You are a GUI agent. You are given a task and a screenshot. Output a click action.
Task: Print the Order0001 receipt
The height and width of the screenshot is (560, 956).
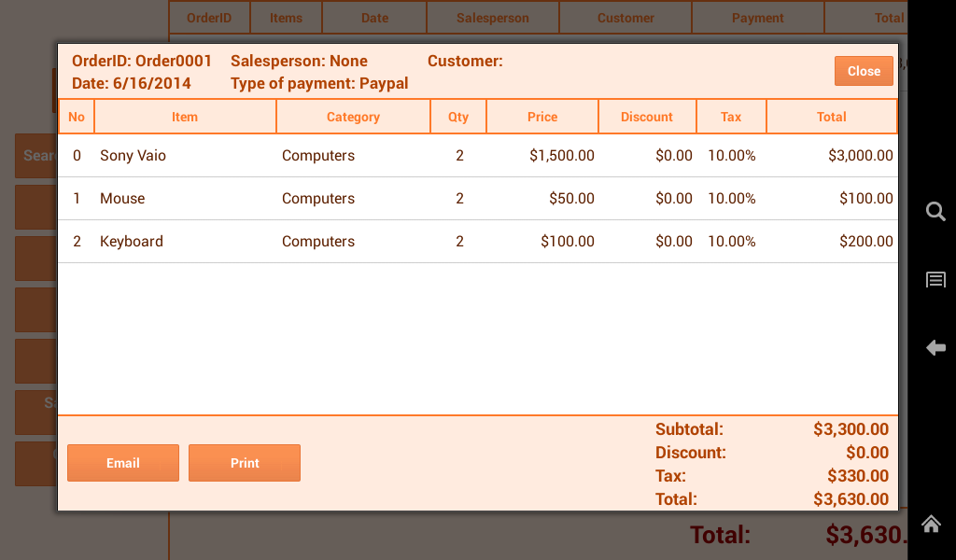[x=244, y=462]
